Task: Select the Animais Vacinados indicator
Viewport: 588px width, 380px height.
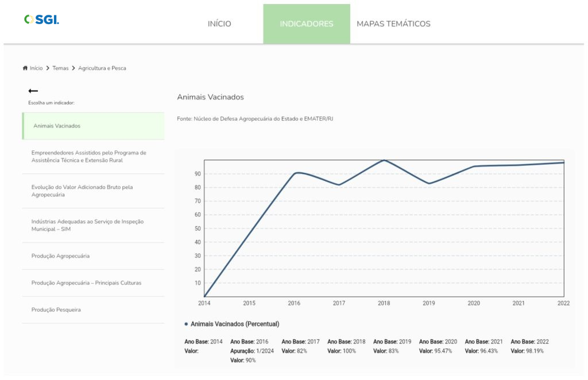Action: pyautogui.click(x=57, y=126)
